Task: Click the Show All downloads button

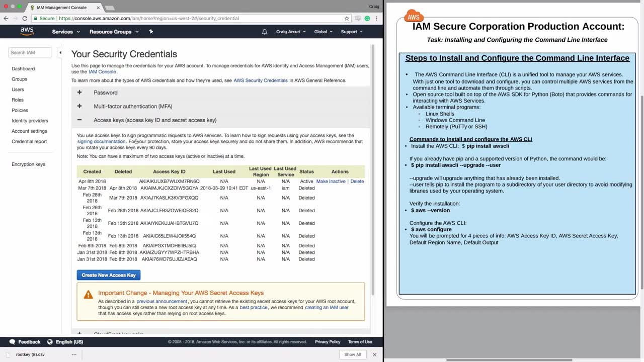Action: coord(353,354)
